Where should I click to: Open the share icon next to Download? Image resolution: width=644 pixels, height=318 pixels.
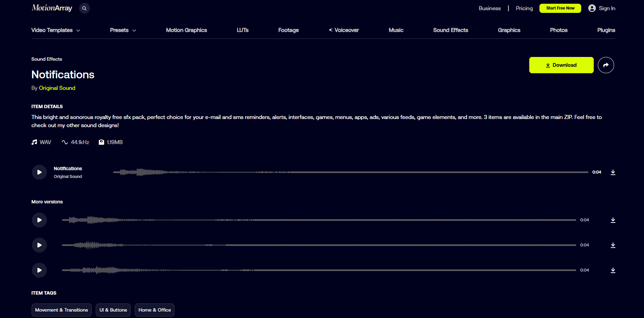[606, 65]
